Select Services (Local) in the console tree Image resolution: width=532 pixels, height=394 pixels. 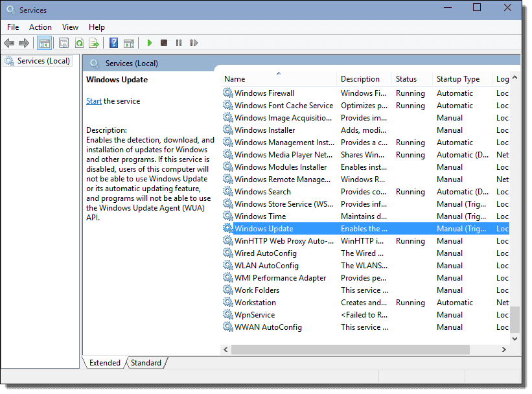[x=43, y=61]
